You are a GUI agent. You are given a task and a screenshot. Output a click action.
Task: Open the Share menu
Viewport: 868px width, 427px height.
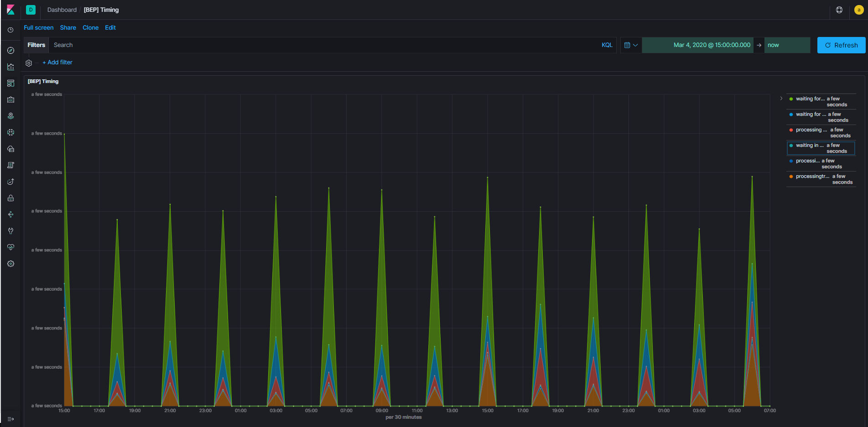[x=68, y=28]
